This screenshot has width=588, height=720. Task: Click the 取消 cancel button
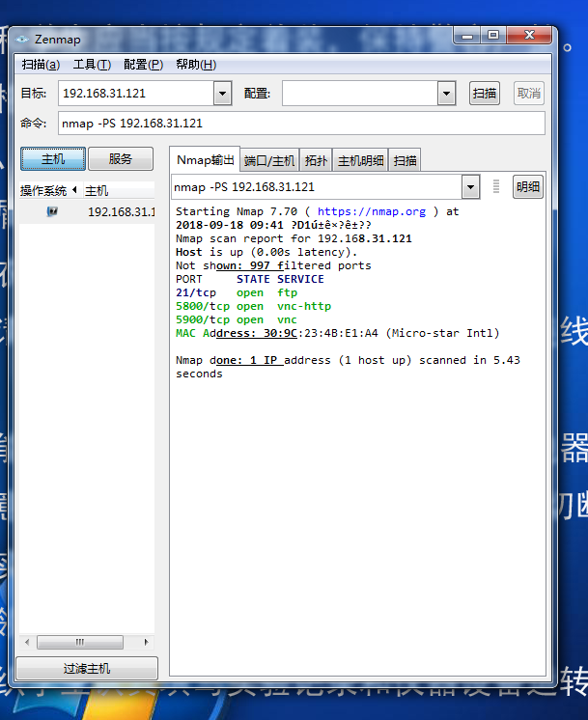click(529, 94)
